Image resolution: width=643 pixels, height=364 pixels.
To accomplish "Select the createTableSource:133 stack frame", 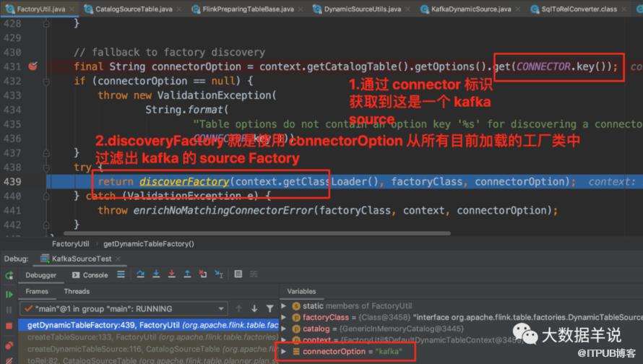I will (148, 337).
